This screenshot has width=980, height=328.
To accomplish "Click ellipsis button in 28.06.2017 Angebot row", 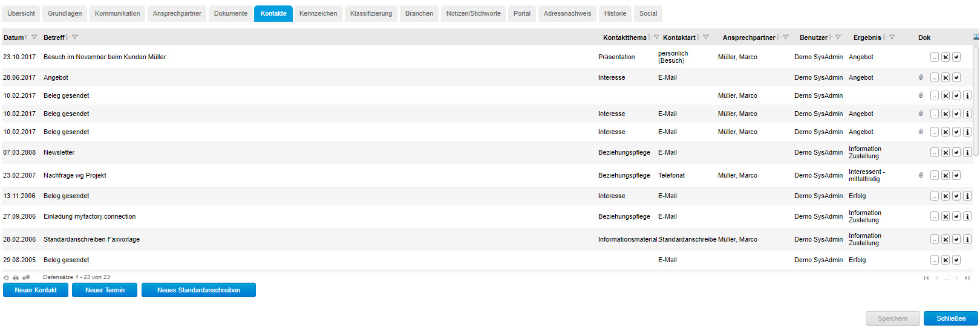I will click(x=935, y=77).
